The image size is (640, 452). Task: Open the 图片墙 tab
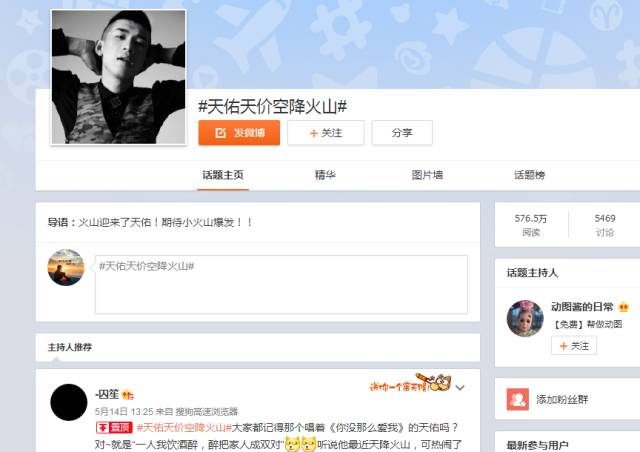427,175
